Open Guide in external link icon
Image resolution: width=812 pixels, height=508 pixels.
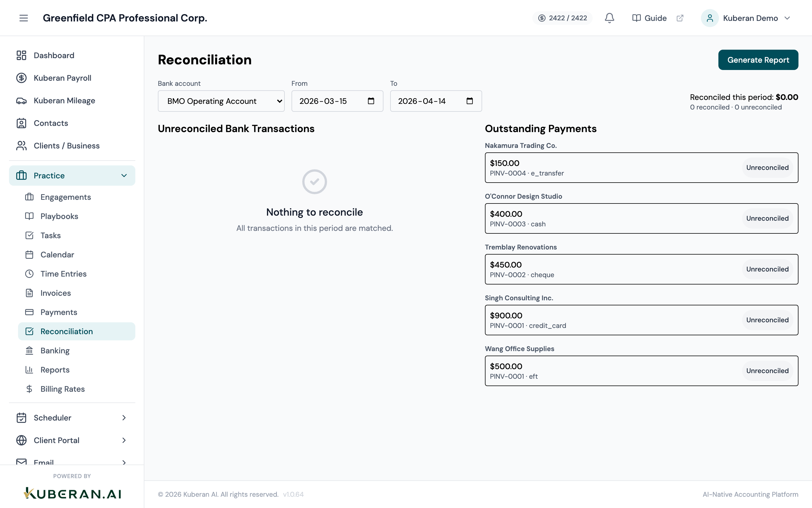pyautogui.click(x=680, y=18)
